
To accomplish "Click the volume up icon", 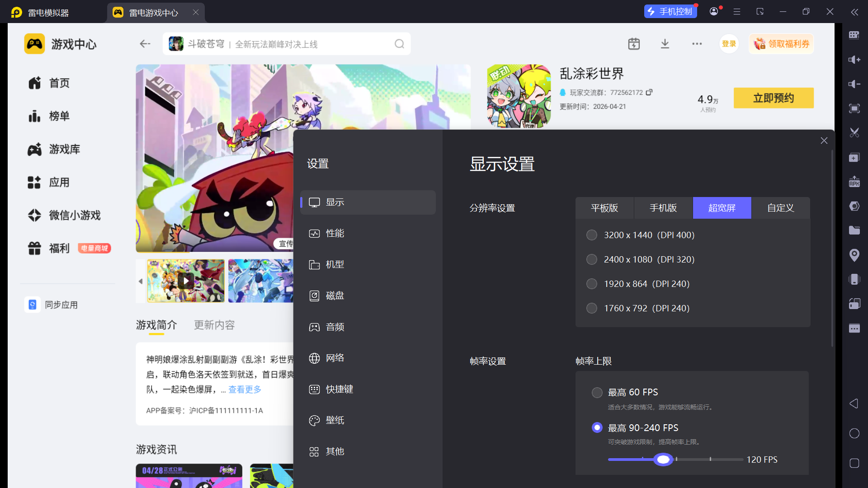I will pyautogui.click(x=854, y=60).
